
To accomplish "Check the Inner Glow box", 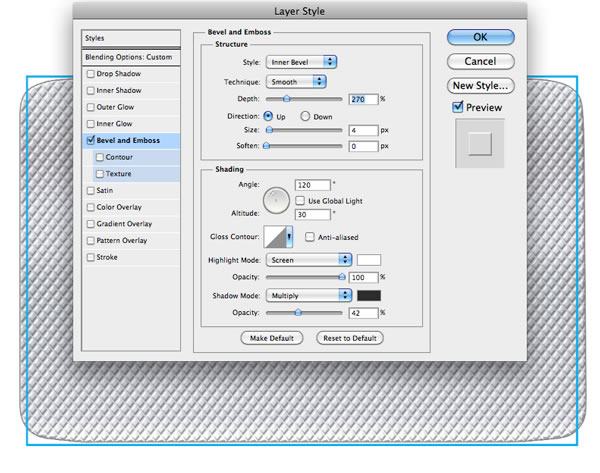I will [91, 124].
